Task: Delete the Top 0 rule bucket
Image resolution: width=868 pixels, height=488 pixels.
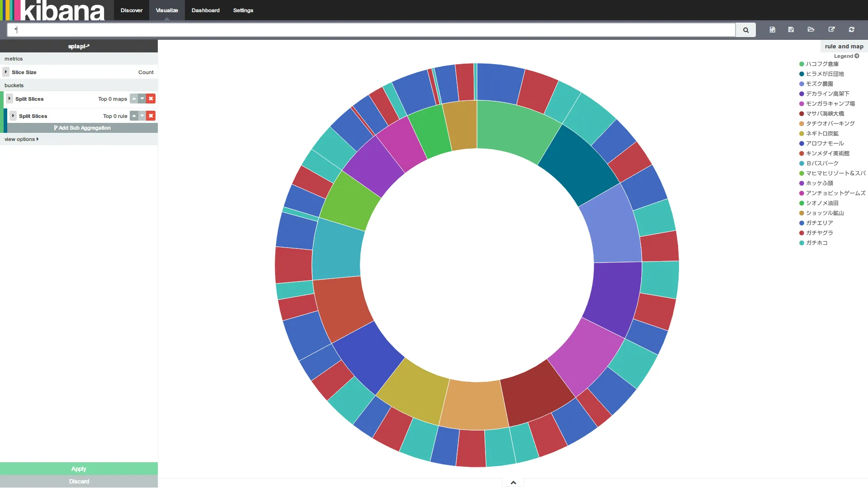Action: point(151,116)
